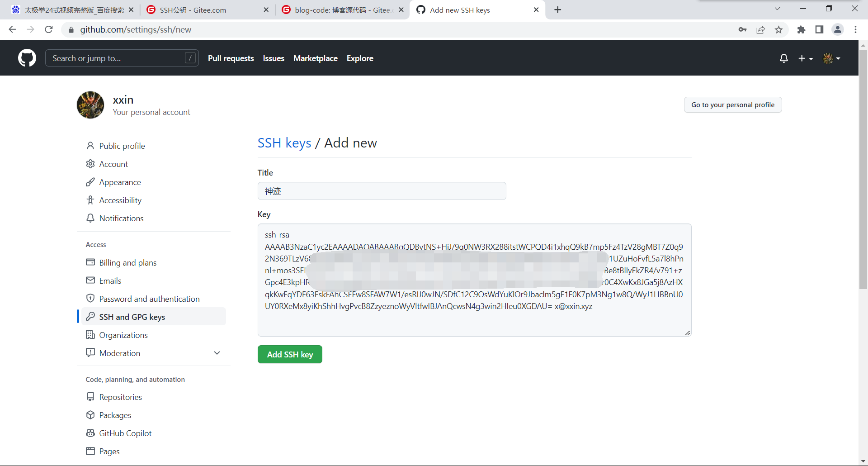Click the Add SSH key button

pyautogui.click(x=290, y=354)
